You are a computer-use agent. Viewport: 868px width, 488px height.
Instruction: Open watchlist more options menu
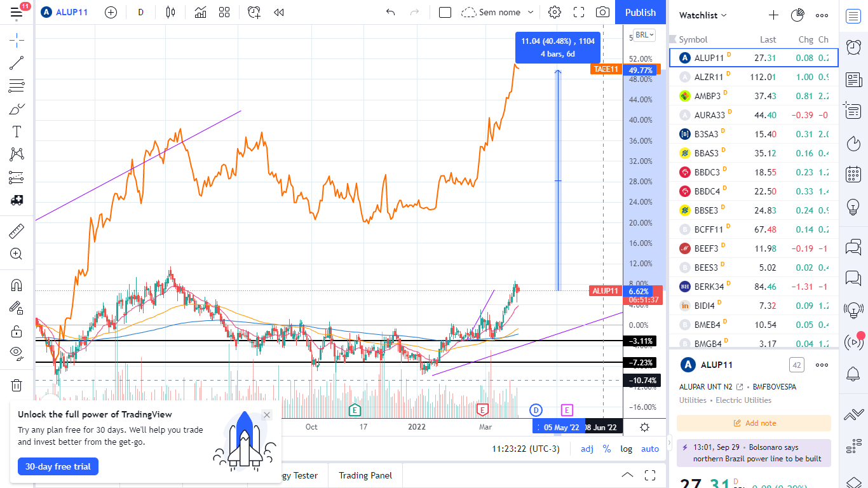tap(822, 15)
